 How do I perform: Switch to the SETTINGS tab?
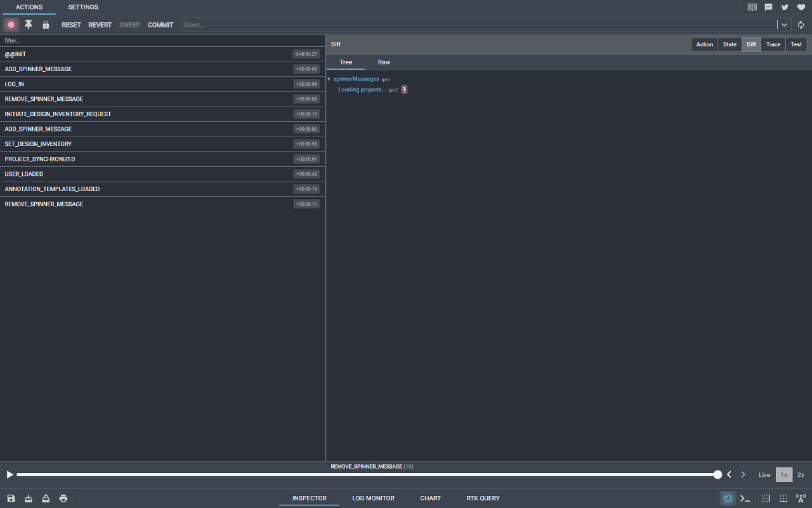point(83,7)
